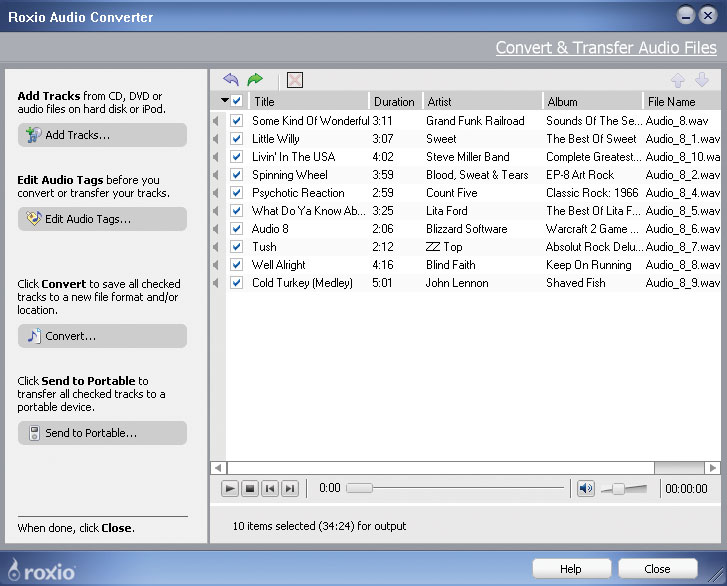Click horizontal scrollbar right arrow
727x586 pixels.
click(713, 468)
